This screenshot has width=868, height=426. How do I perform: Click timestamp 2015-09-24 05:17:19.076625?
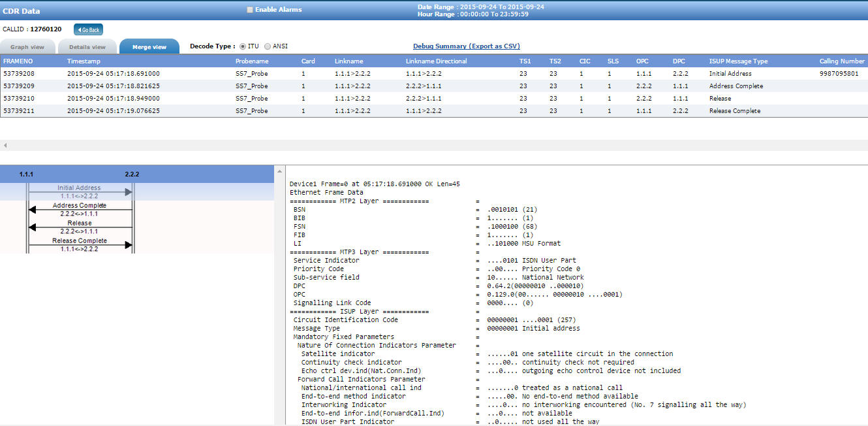(114, 111)
